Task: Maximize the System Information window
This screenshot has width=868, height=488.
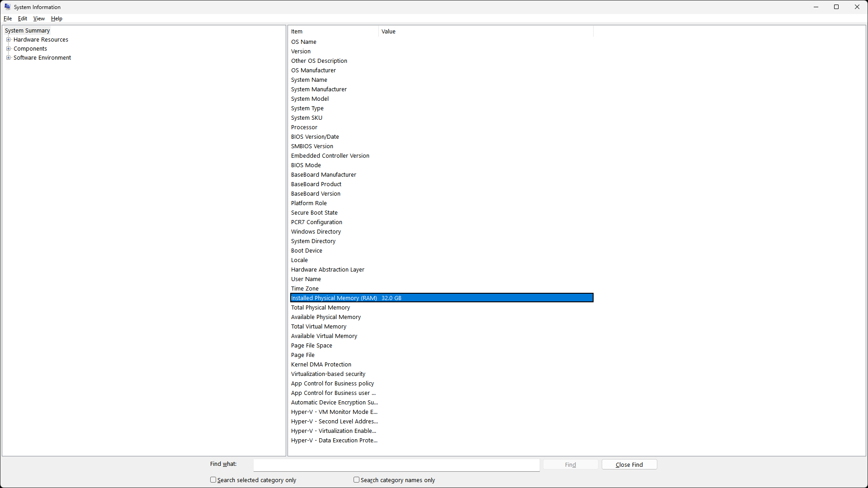Action: [x=836, y=7]
